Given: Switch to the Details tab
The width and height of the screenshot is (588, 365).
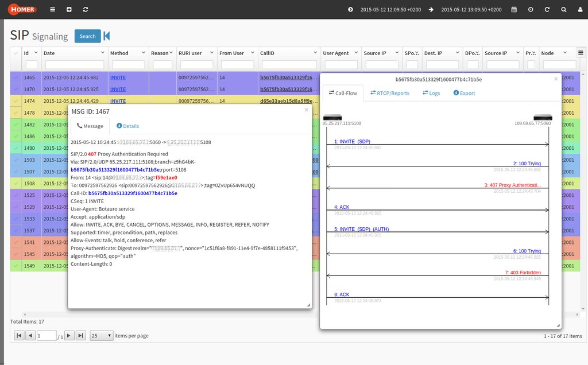Looking at the screenshot, I should 128,126.
